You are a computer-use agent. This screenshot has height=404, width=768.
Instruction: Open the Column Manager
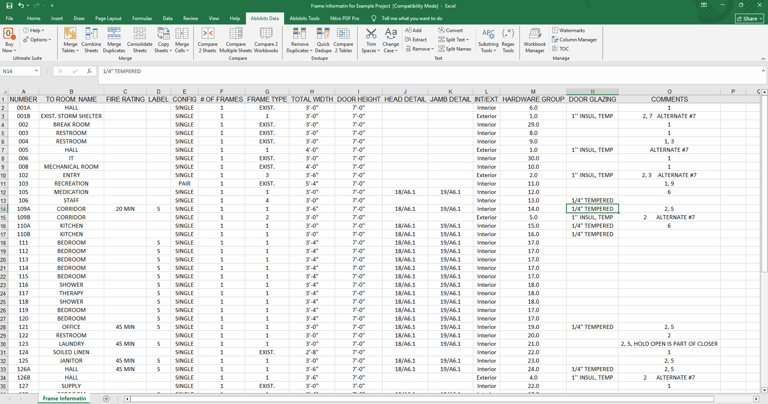click(575, 40)
